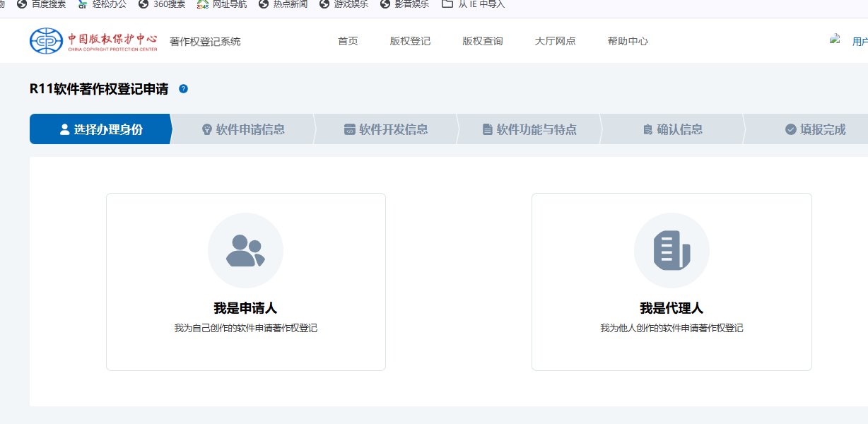This screenshot has height=424, width=868.
Task: Go to the 软件申请信息 step
Action: 243,129
